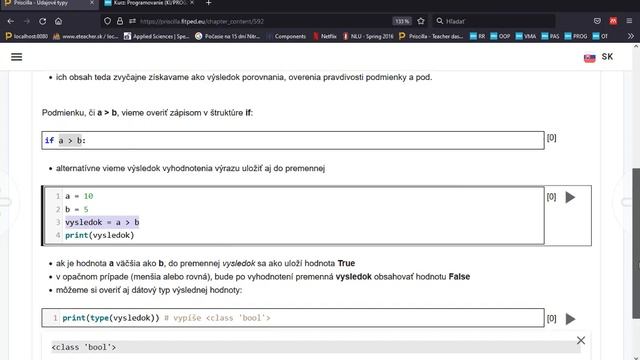Run the print(type(vysledok)) code
The height and width of the screenshot is (360, 640).
click(570, 319)
